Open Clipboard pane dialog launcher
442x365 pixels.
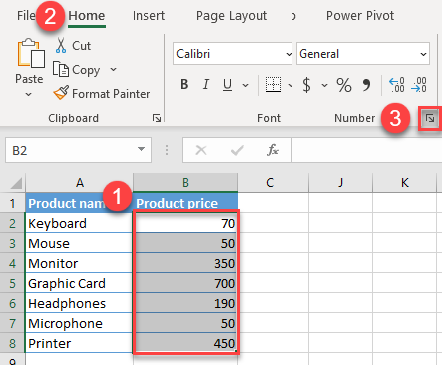pyautogui.click(x=157, y=118)
